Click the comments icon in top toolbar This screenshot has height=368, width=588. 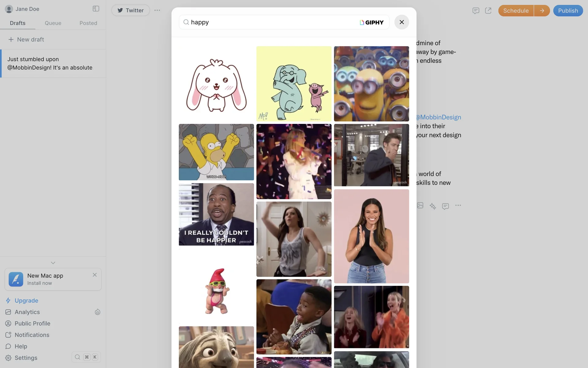(x=476, y=11)
